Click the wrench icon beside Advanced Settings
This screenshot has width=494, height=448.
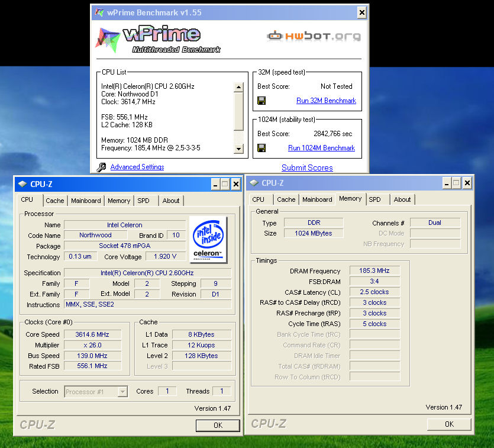pos(101,167)
